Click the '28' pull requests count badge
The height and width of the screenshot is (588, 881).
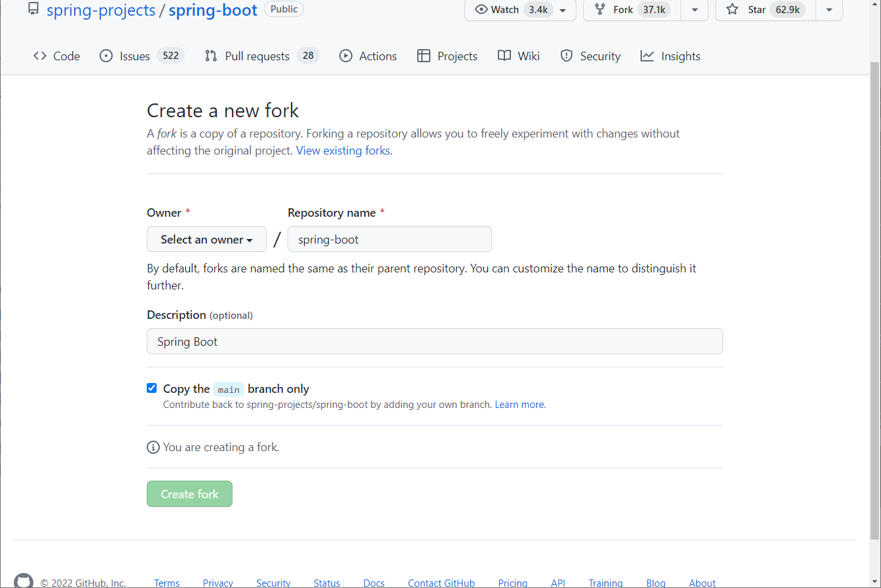(x=308, y=56)
